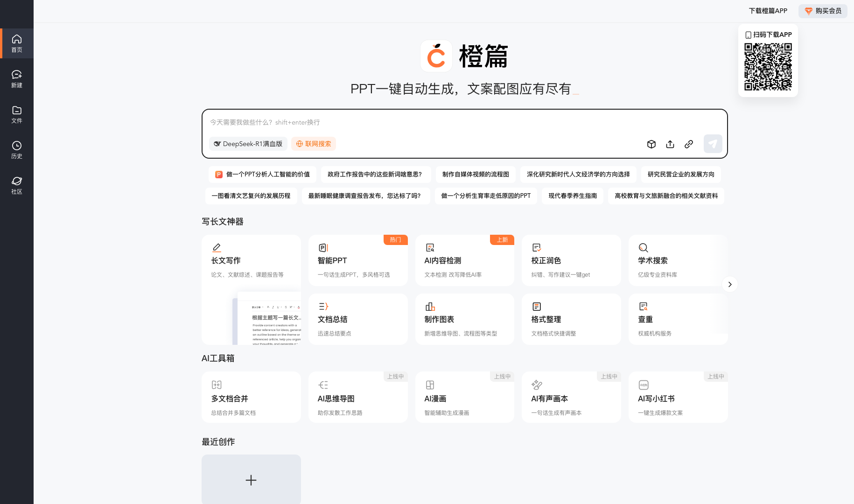Image resolution: width=854 pixels, height=504 pixels.
Task: Click the 多文档合并 merge icon
Action: tap(217, 385)
